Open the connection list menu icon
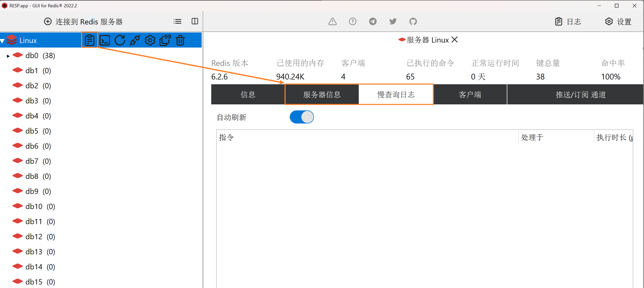The image size is (644, 288). pos(177,21)
